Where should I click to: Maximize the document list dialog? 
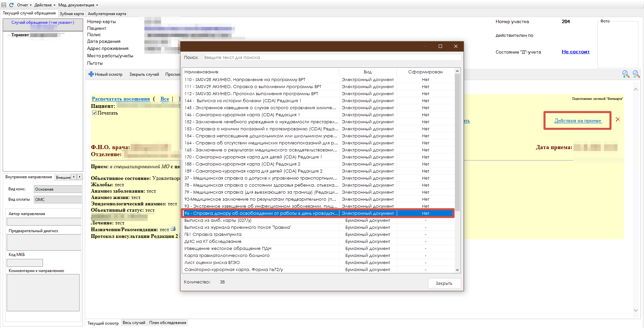[440, 46]
